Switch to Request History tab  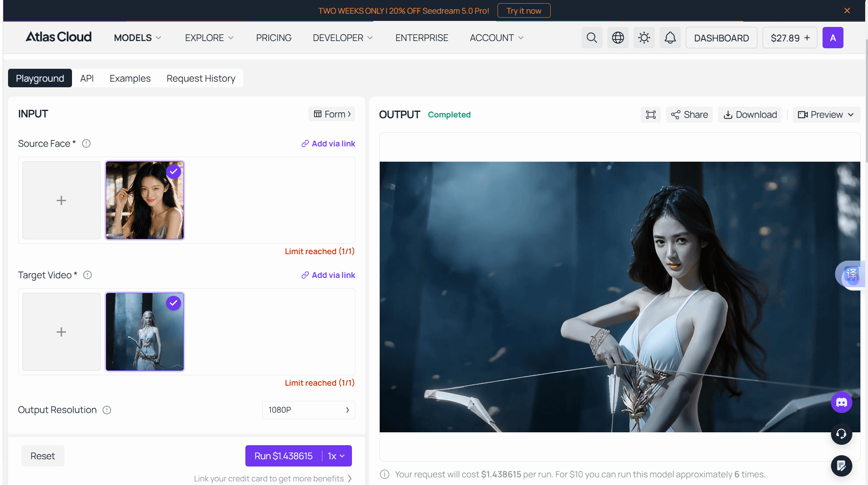pos(201,78)
